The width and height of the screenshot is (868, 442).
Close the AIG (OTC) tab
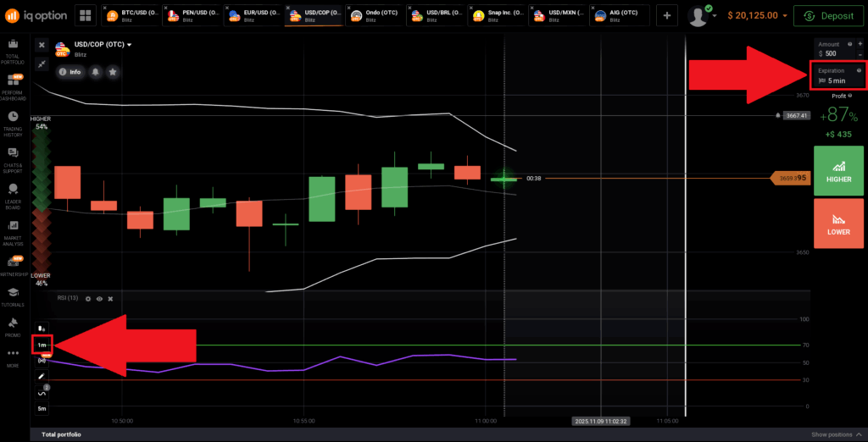coord(593,8)
